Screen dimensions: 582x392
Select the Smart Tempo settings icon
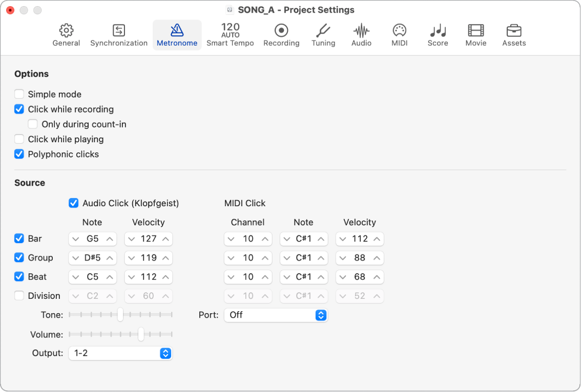230,34
